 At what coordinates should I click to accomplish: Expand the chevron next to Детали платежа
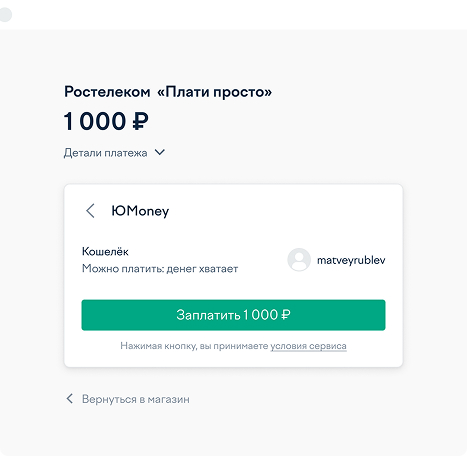pos(160,152)
